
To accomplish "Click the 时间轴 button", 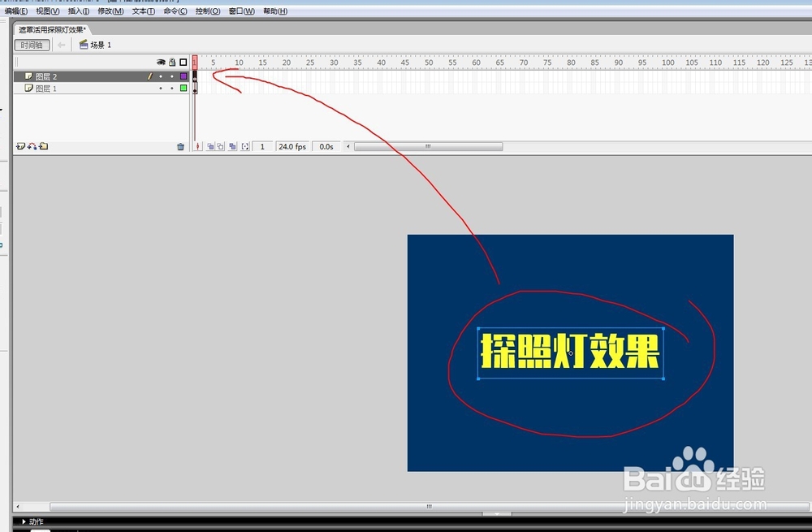I will pos(31,45).
